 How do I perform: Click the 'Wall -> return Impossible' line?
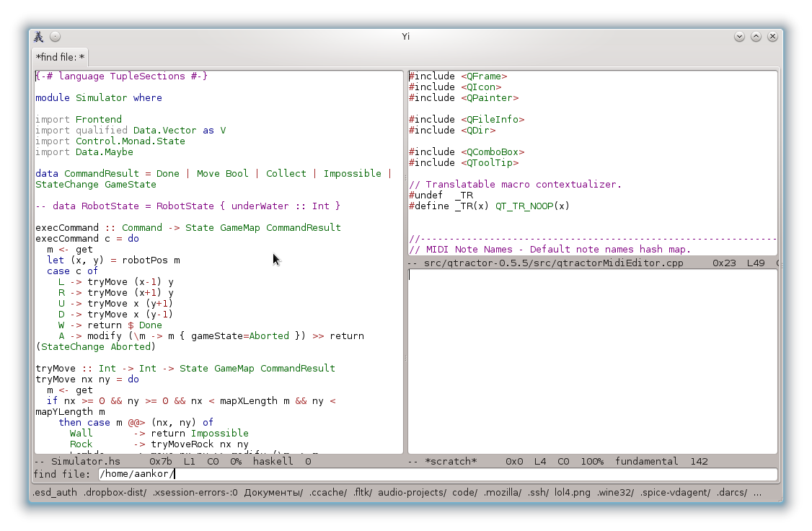point(159,434)
